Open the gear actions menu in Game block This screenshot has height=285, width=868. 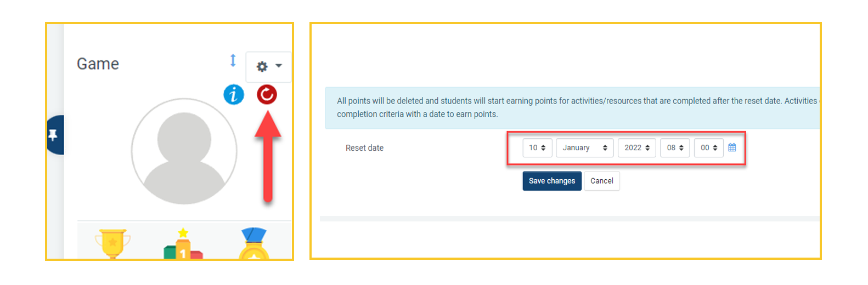(268, 66)
